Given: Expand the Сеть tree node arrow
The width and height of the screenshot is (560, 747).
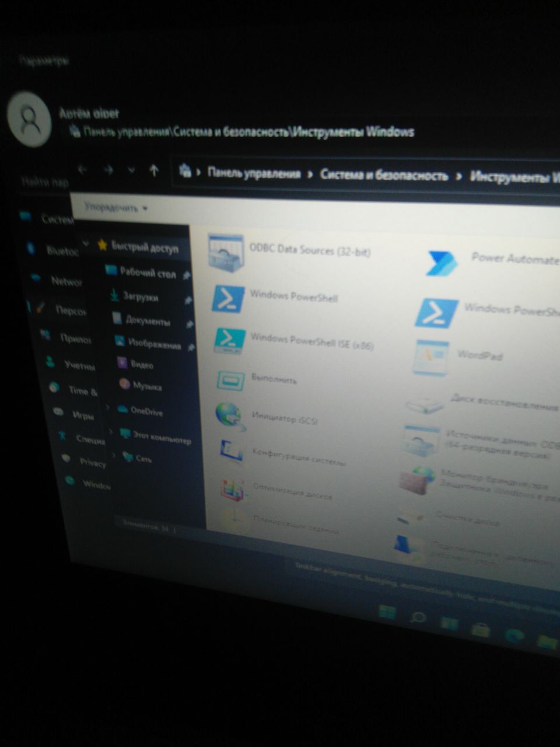Looking at the screenshot, I should [x=114, y=455].
